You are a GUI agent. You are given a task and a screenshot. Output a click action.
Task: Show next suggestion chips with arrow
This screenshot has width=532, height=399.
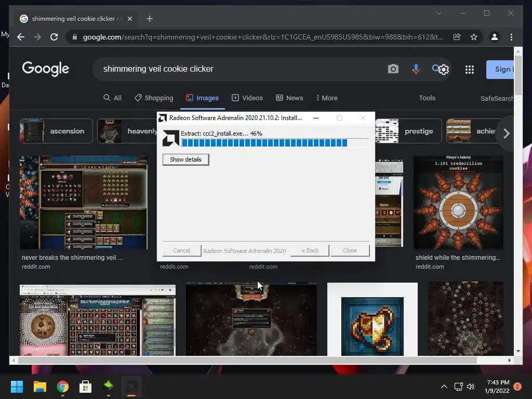click(x=506, y=134)
